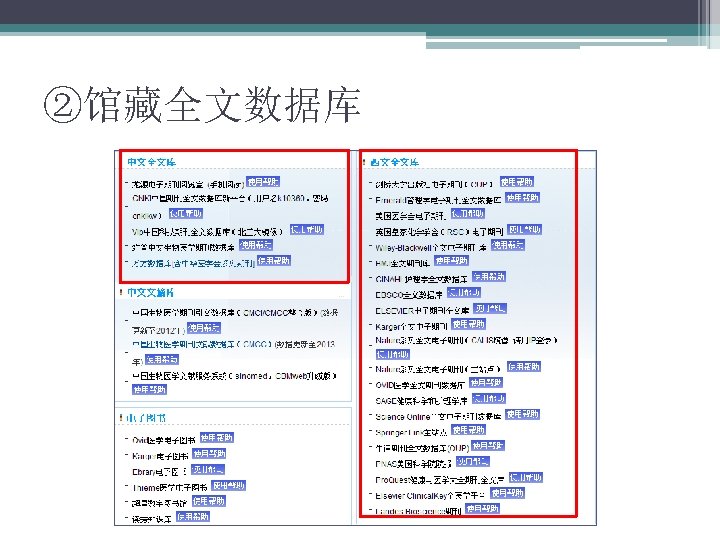720x540 pixels.
Task: Open the BMJ full-text journals link
Action: (x=403, y=263)
